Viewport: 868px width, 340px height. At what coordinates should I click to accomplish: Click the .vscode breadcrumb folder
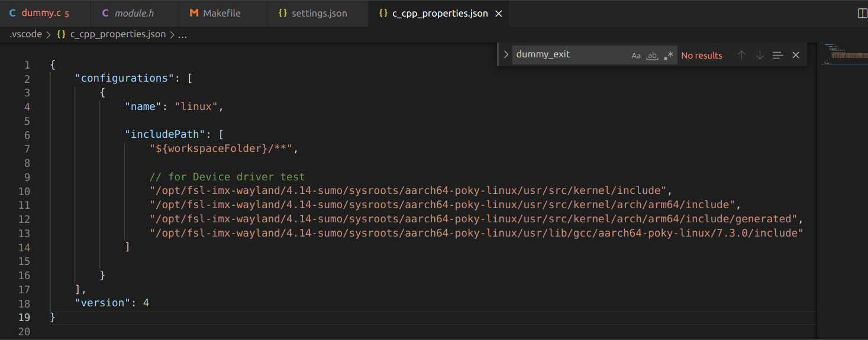click(25, 34)
